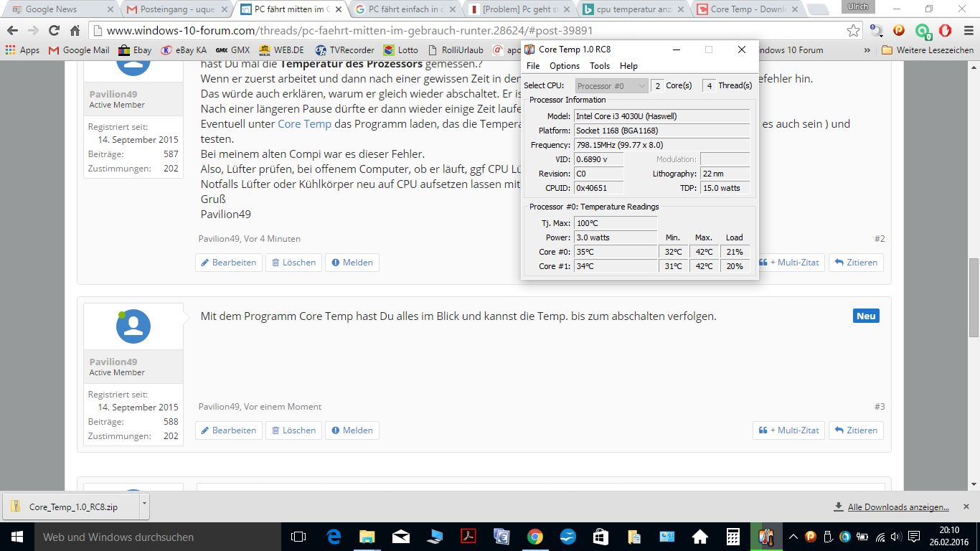Launch Microsoft Edge from the taskbar
Screen dimensions: 980x551
point(334,537)
